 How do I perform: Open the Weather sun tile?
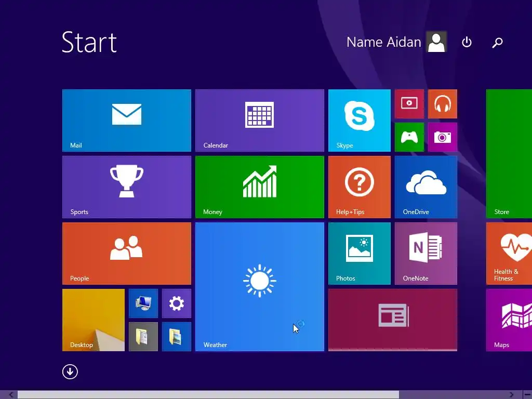click(x=260, y=287)
